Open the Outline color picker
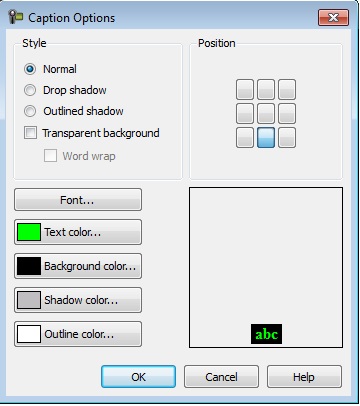 [78, 334]
